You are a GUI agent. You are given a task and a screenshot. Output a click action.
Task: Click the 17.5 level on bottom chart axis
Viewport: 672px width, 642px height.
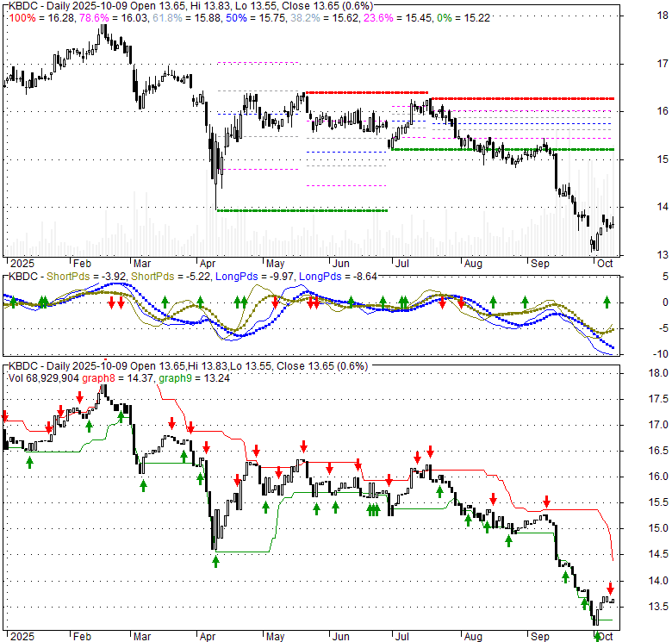[x=658, y=399]
